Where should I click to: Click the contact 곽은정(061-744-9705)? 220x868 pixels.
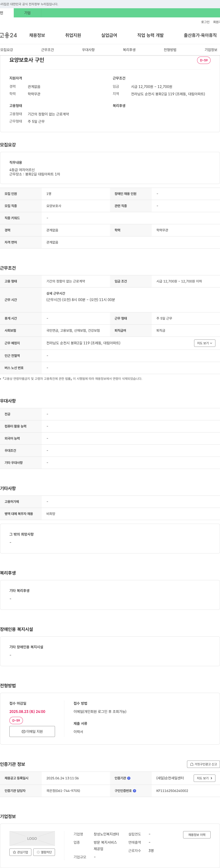(63, 791)
